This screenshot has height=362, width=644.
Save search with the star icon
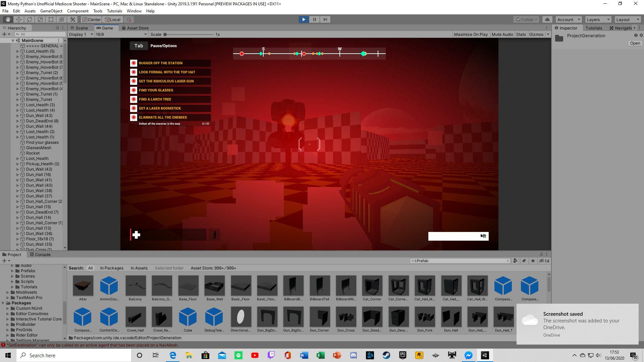pyautogui.click(x=533, y=261)
